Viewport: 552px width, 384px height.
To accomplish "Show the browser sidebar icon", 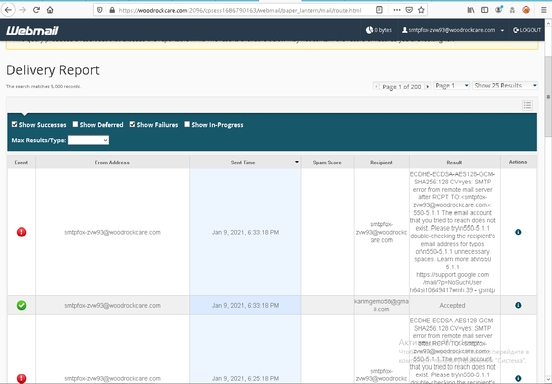I will click(484, 10).
